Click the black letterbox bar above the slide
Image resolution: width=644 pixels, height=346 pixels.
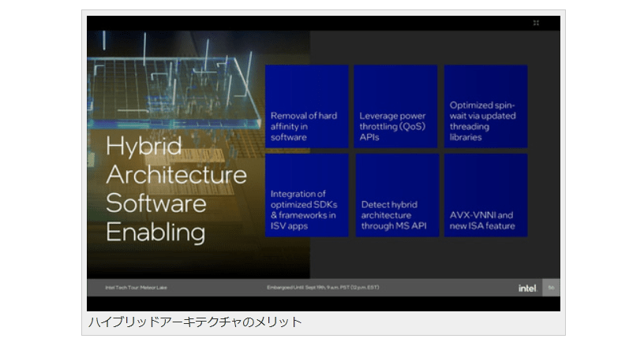[316, 23]
